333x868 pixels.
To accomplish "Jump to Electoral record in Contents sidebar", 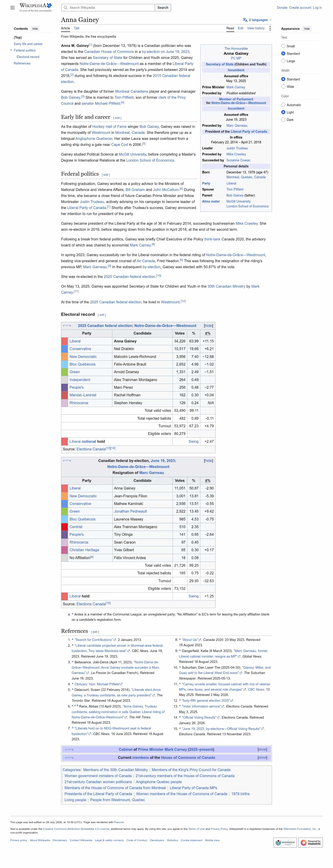I will 28,57.
